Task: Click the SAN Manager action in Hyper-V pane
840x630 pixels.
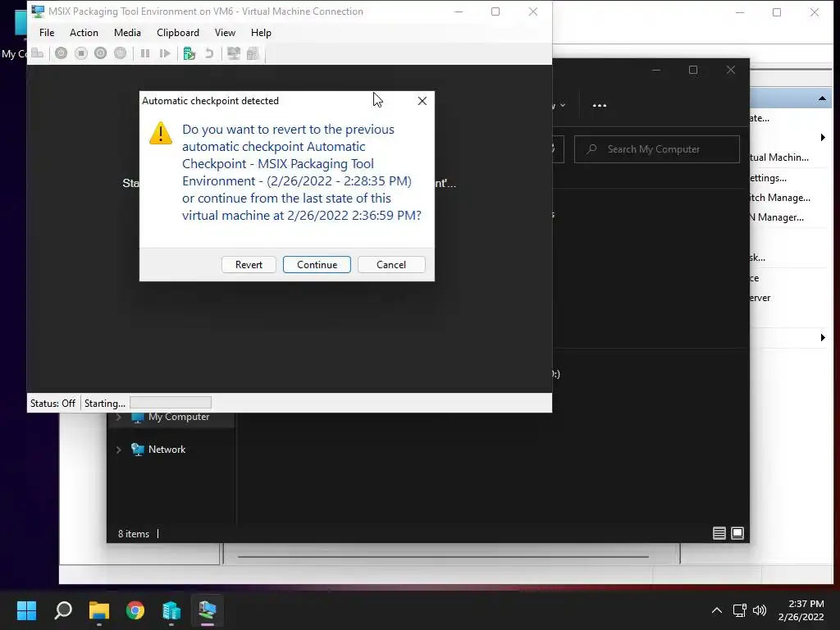Action: click(x=777, y=217)
